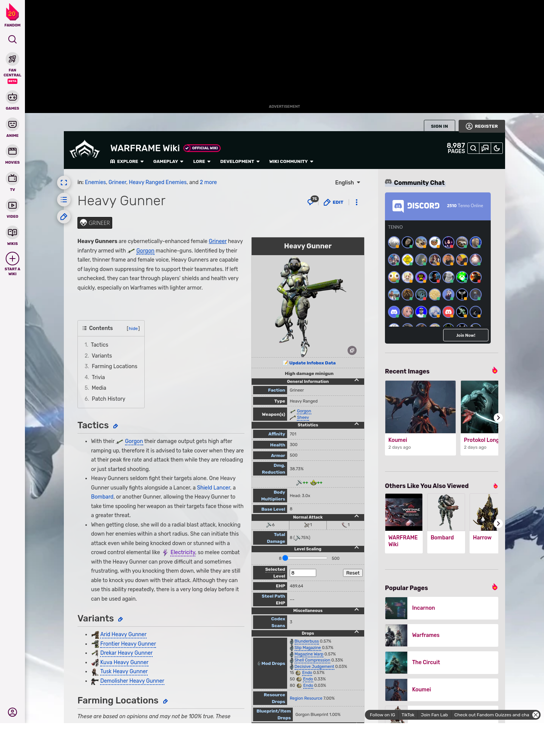Image resolution: width=544 pixels, height=756 pixels.
Task: Show next Recent Images
Action: [x=498, y=418]
